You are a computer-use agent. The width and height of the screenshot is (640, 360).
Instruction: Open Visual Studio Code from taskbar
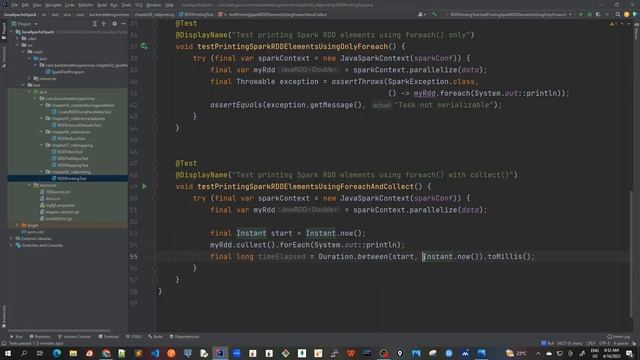click(155, 353)
